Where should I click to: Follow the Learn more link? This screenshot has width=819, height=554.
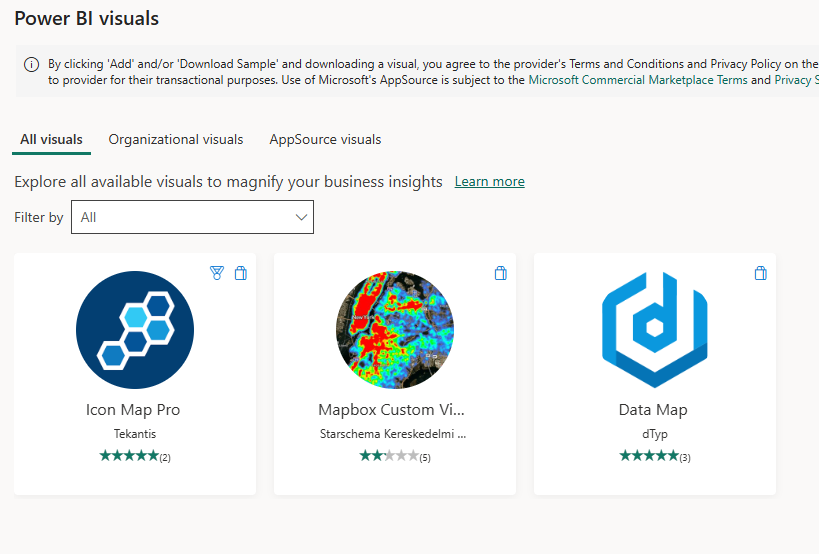[489, 181]
